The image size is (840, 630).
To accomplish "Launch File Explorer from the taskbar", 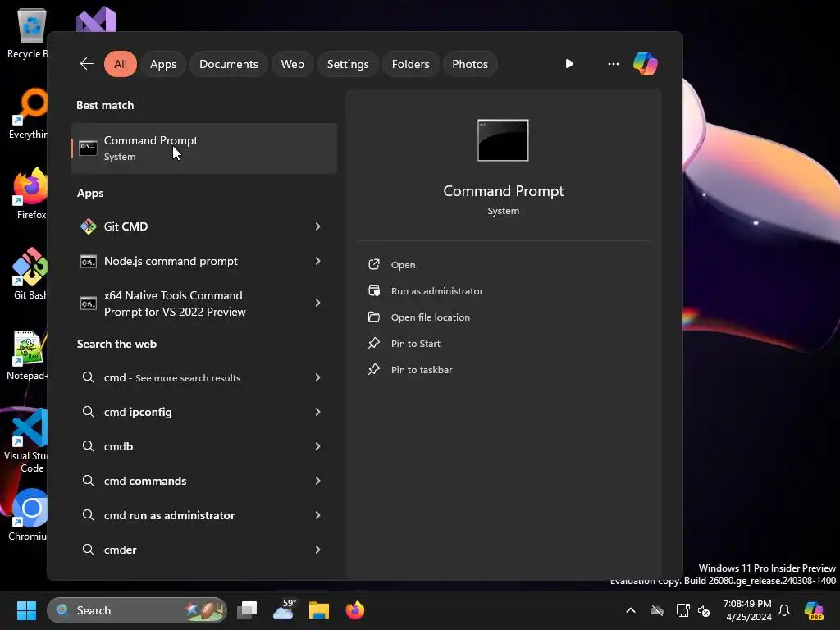I will 319,610.
